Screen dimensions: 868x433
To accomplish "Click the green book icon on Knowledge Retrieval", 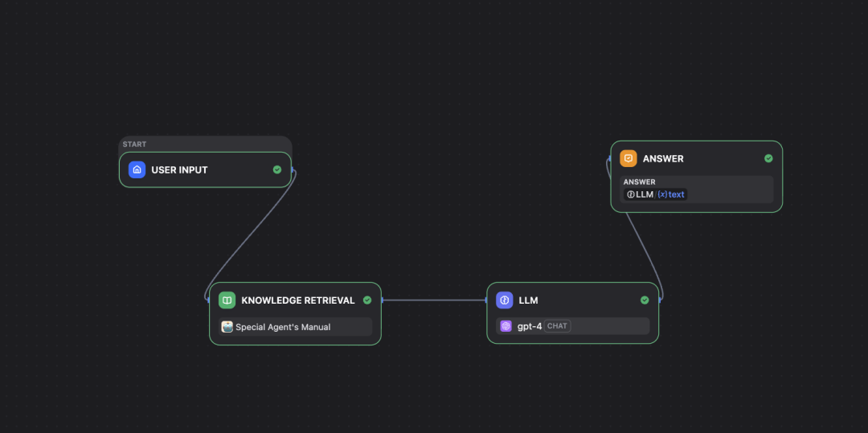I will click(x=227, y=300).
